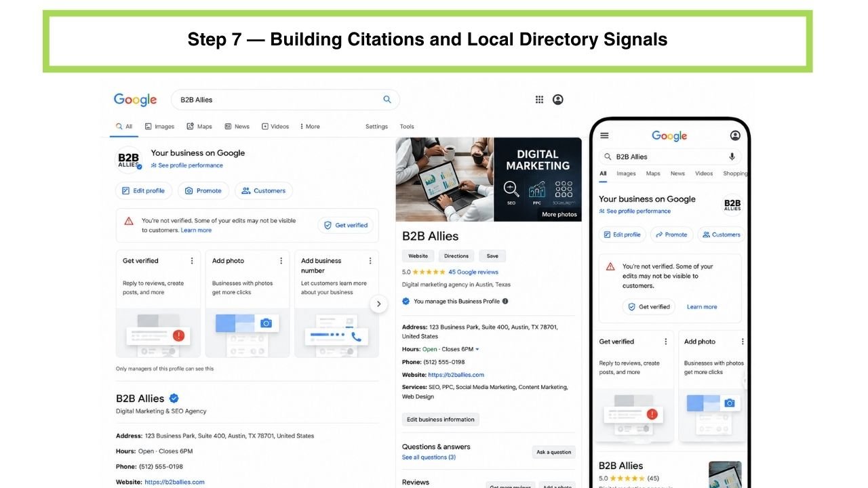Click the red alert icon in desktop 'Get verified' card
Image resolution: width=868 pixels, height=488 pixels.
[178, 335]
